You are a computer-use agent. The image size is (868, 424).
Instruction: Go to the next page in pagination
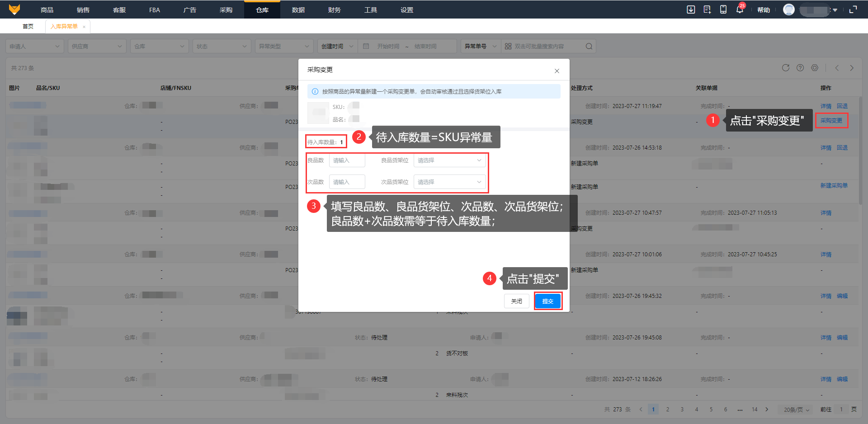click(767, 410)
